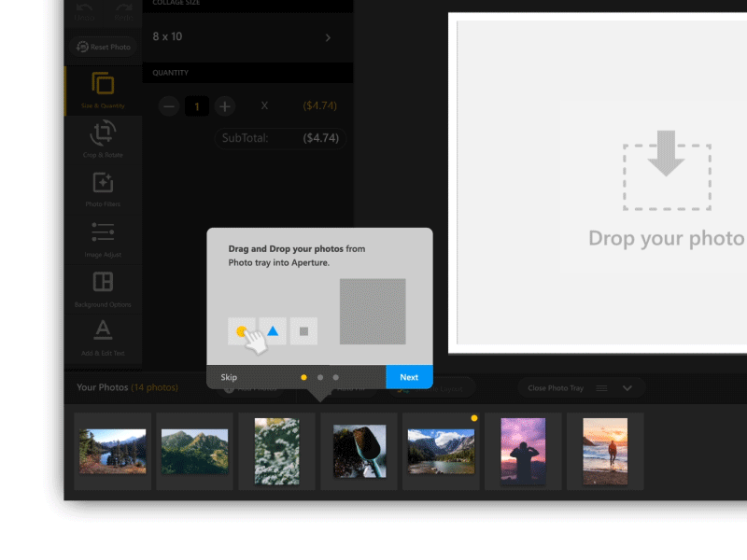
Task: Open the Close Photo Tray dropdown chevron
Action: [x=628, y=387]
